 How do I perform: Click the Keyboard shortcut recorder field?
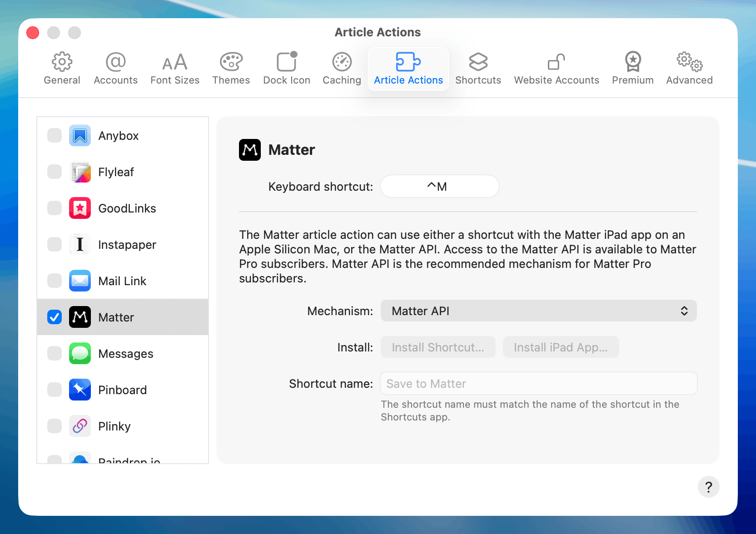[439, 186]
